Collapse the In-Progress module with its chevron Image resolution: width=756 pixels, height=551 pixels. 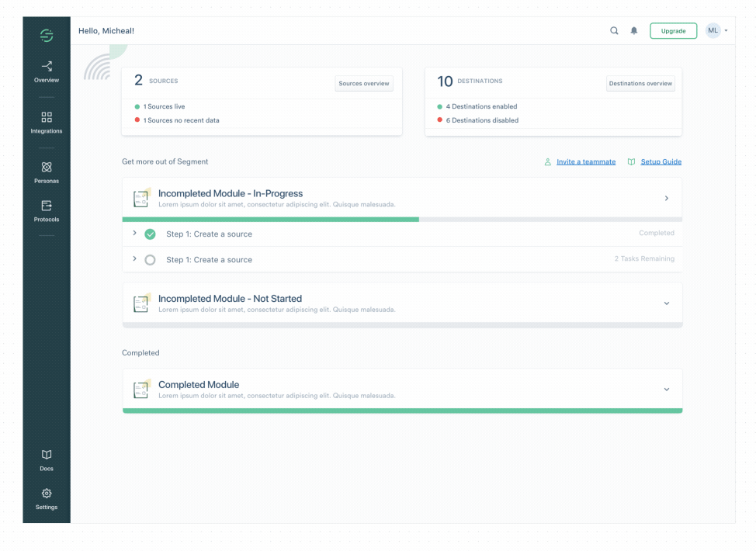click(x=667, y=198)
